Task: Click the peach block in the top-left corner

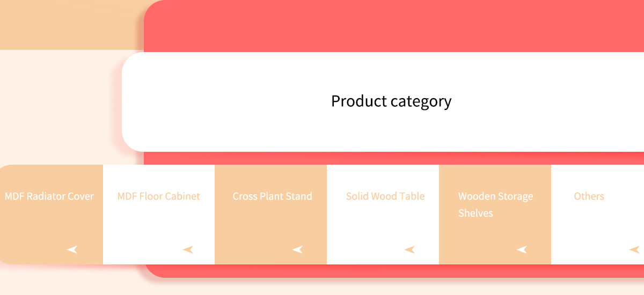Action: tap(72, 25)
